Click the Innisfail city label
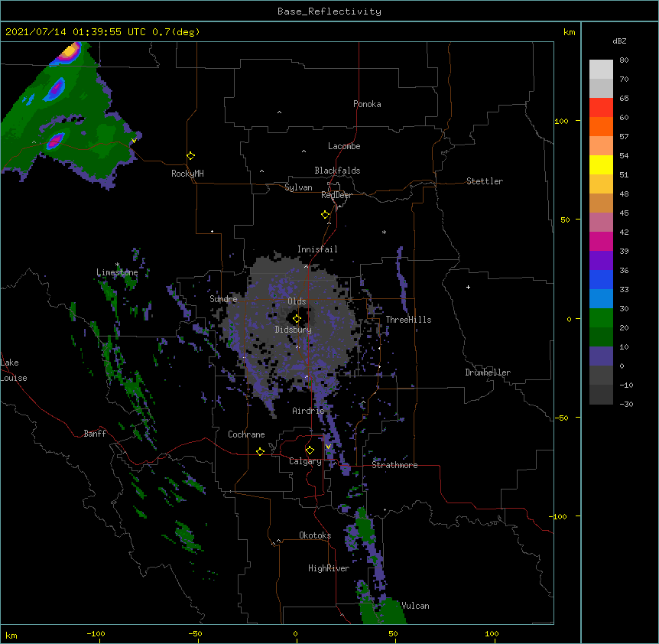The width and height of the screenshot is (659, 644). tap(317, 249)
